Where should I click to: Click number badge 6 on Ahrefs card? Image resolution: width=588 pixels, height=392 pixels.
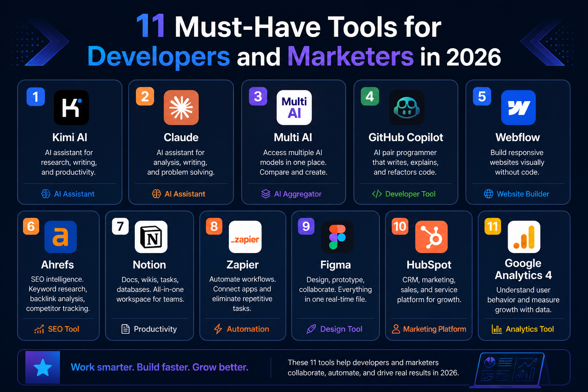click(x=31, y=226)
